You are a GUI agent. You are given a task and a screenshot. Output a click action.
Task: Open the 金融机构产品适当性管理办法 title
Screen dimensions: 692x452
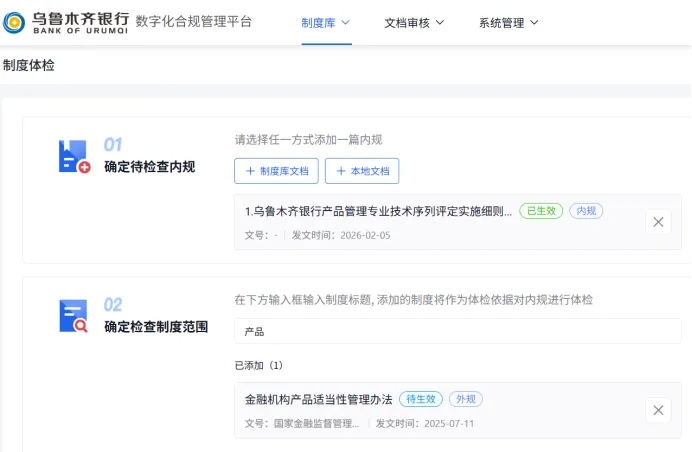pyautogui.click(x=319, y=399)
